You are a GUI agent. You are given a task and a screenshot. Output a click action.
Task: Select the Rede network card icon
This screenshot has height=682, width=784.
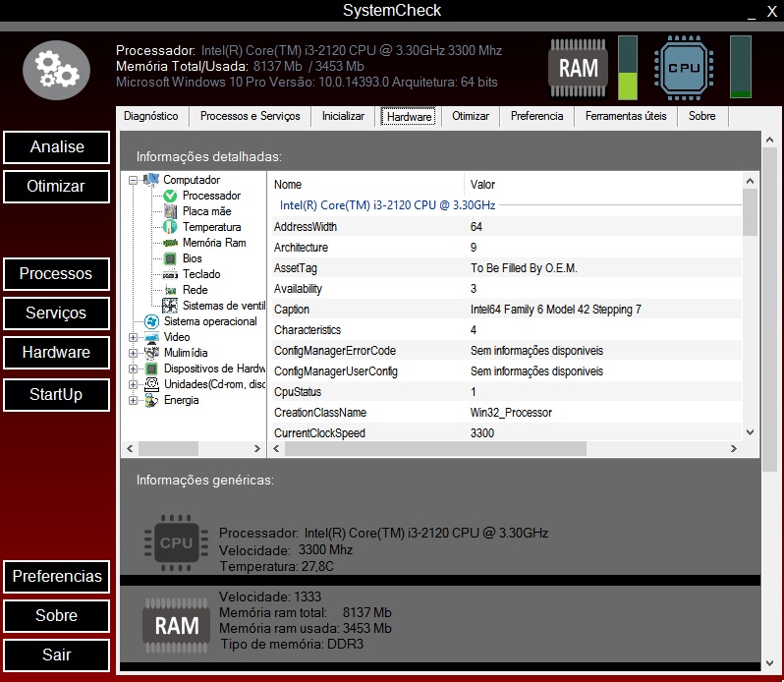[170, 290]
